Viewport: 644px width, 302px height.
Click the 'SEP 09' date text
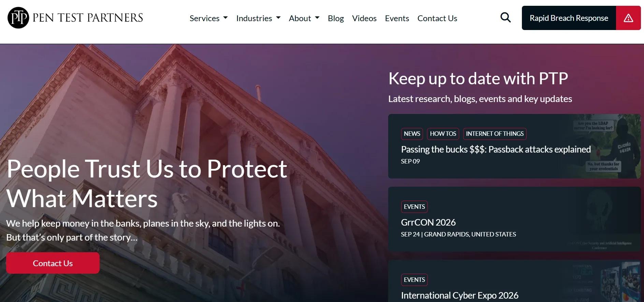pyautogui.click(x=410, y=161)
